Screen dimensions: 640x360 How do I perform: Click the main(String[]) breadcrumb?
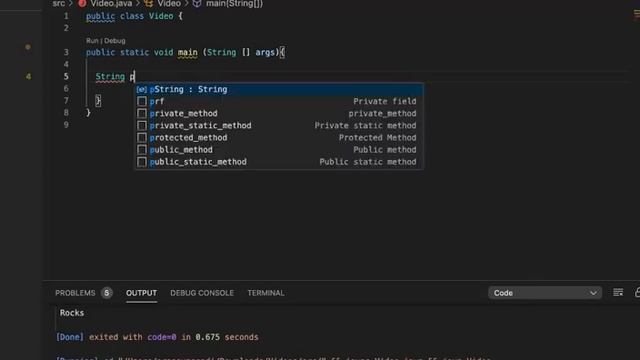[234, 4]
